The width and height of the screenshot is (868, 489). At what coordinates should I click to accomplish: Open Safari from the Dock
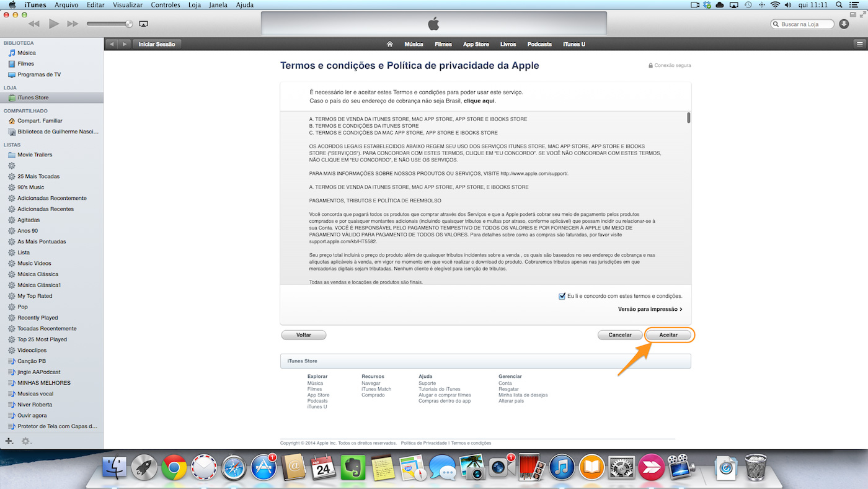coord(234,467)
